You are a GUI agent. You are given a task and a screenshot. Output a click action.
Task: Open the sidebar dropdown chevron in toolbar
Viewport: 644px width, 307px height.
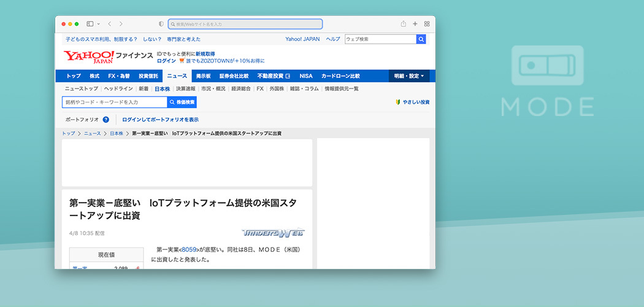point(98,24)
